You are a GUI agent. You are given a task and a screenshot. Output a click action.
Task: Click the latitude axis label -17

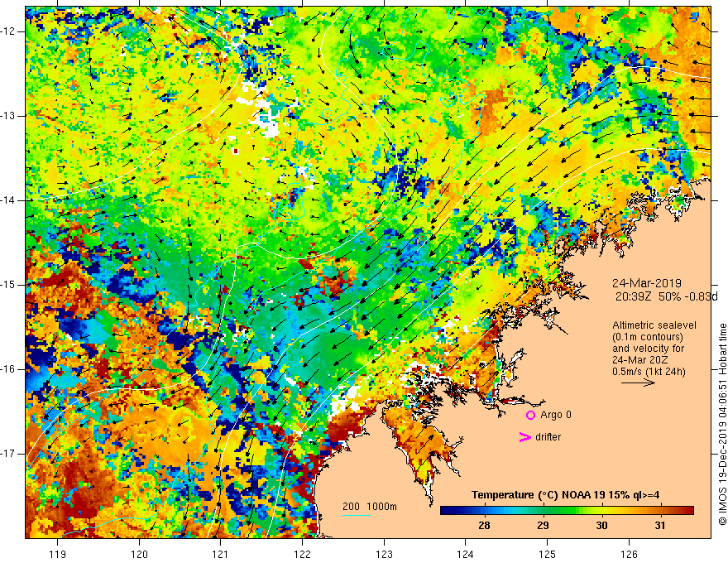(8, 454)
